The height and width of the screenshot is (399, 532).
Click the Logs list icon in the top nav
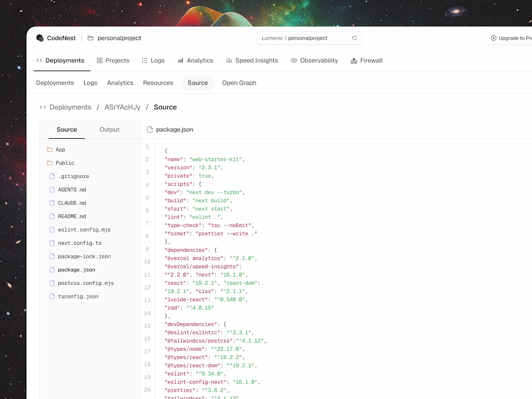point(145,60)
